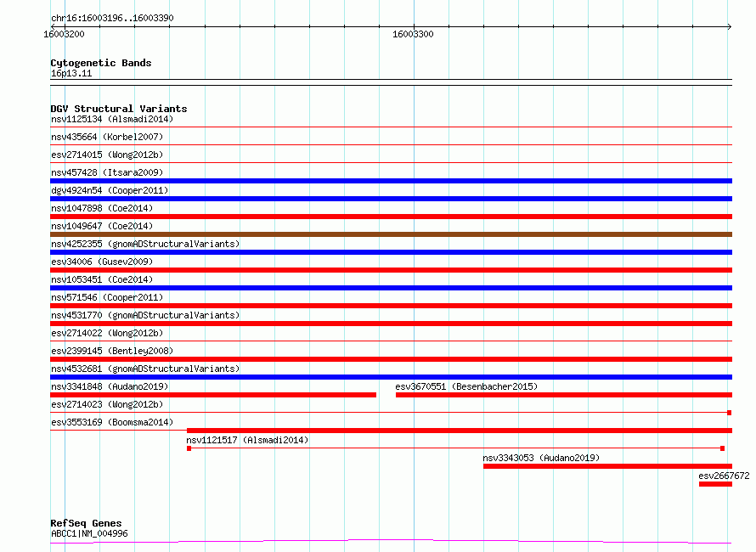756x552 pixels.
Task: Click the red bar for nsv3343053
Action: [607, 466]
